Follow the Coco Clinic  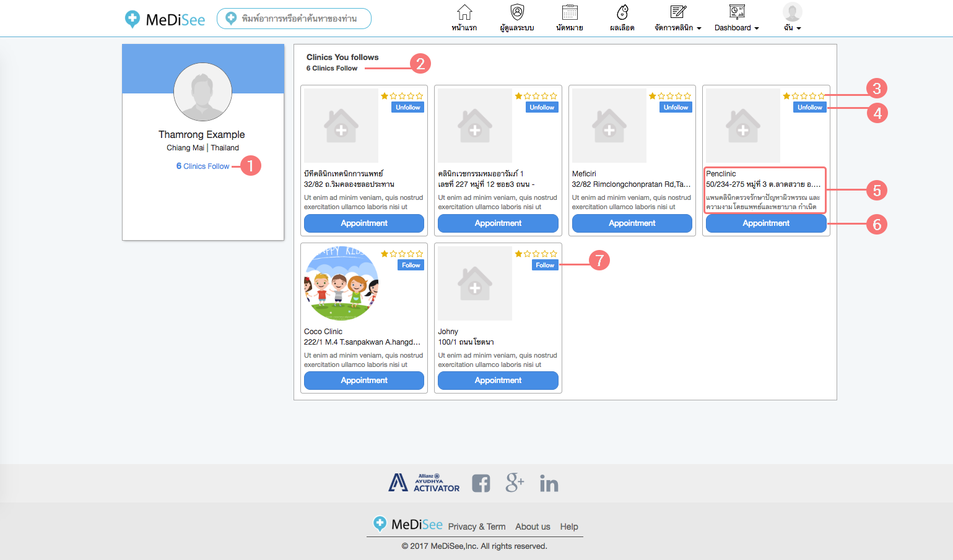pos(411,265)
